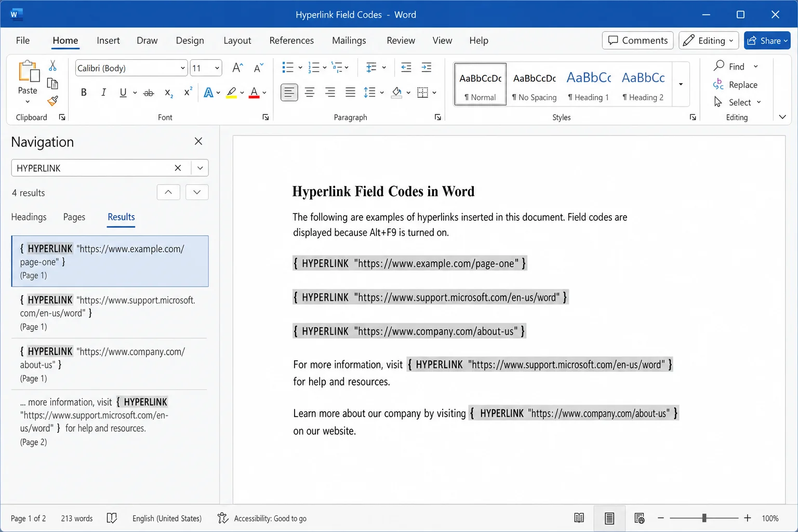Image resolution: width=798 pixels, height=532 pixels.
Task: Select the company.com/about-us search result
Action: pyautogui.click(x=109, y=364)
